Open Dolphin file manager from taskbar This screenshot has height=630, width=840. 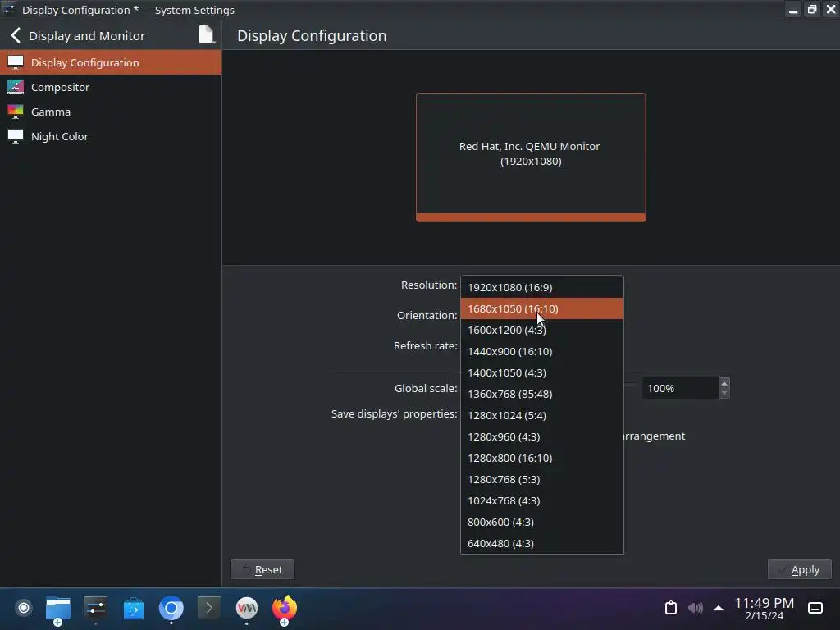(x=58, y=609)
